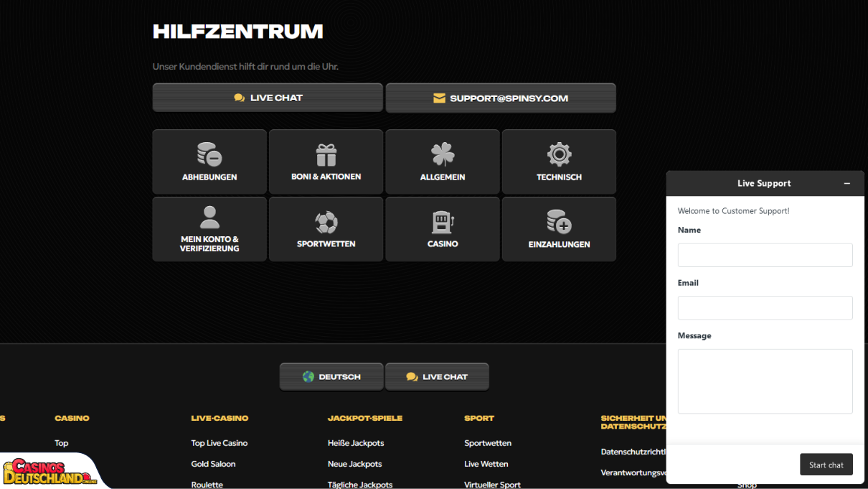Focus the Email field in Live Support

tap(765, 308)
